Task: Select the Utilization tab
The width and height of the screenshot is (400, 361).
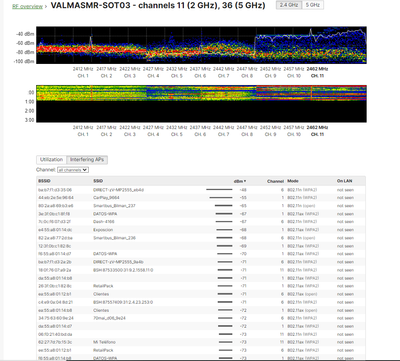Action: tap(51, 160)
